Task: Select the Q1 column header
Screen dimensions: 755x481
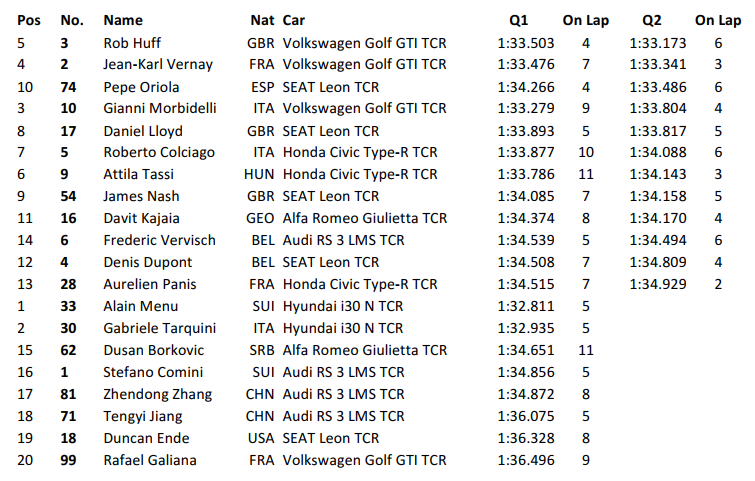Action: tap(519, 20)
